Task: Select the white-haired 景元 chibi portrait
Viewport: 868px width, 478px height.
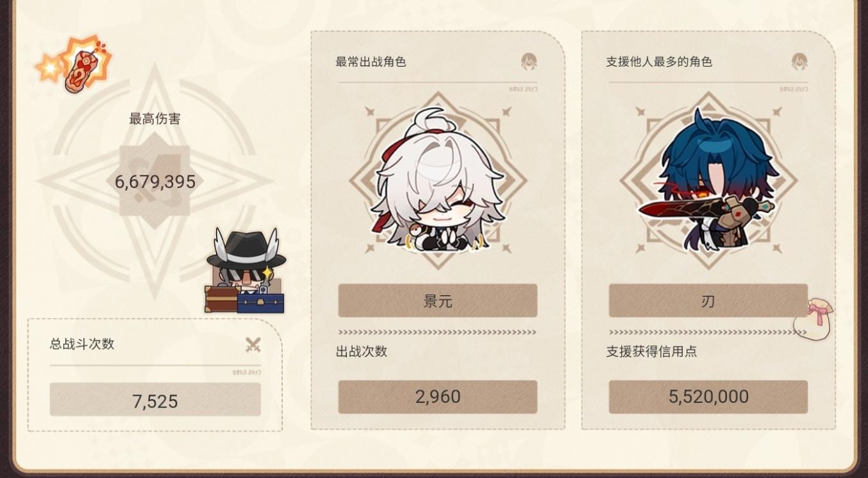Action: pos(438,180)
